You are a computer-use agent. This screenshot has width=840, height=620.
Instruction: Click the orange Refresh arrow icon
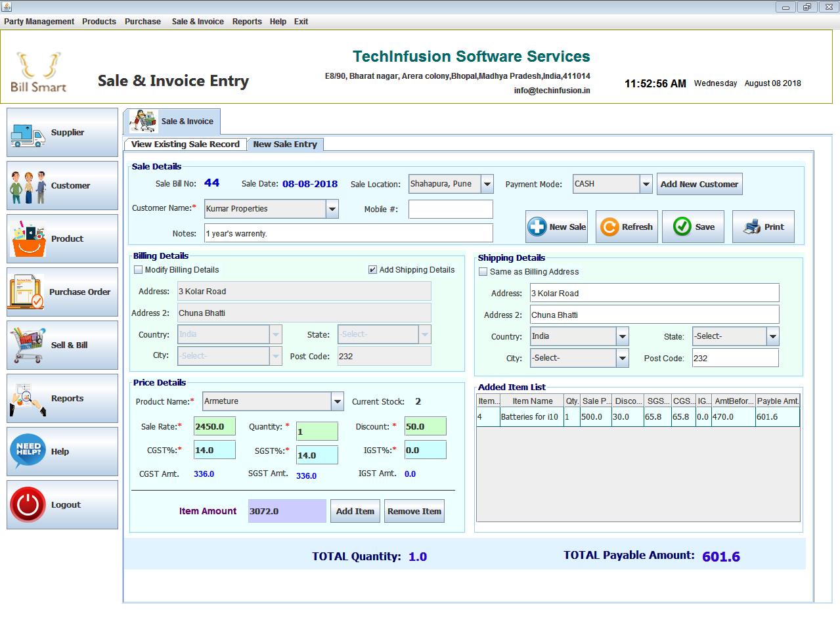(609, 227)
